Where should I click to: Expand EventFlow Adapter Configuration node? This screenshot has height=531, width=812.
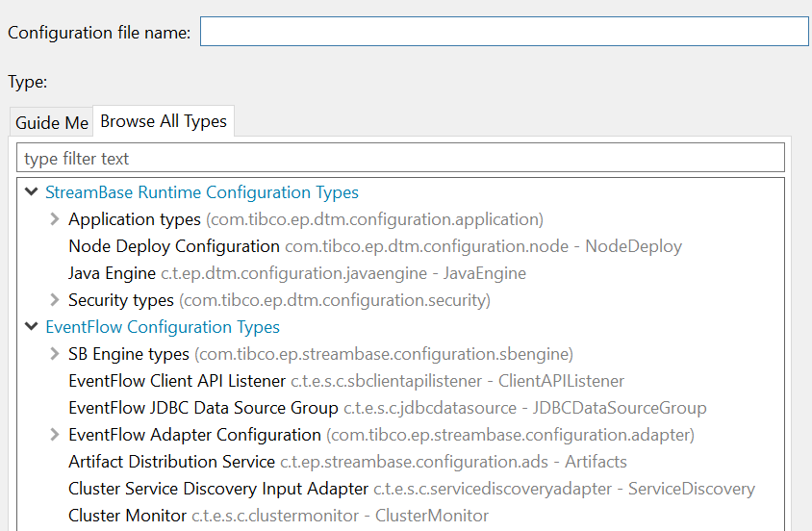(55, 435)
